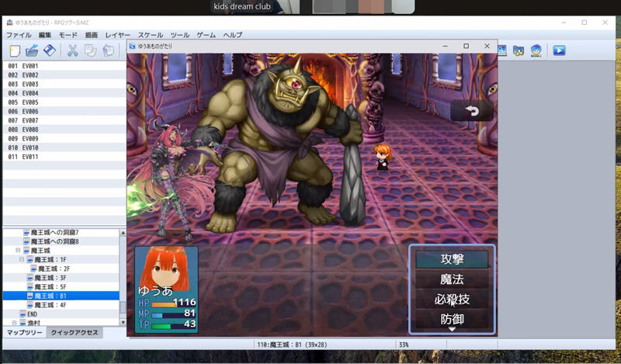Switch to the クイックアクセス tab
This screenshot has height=364, width=621.
[75, 332]
